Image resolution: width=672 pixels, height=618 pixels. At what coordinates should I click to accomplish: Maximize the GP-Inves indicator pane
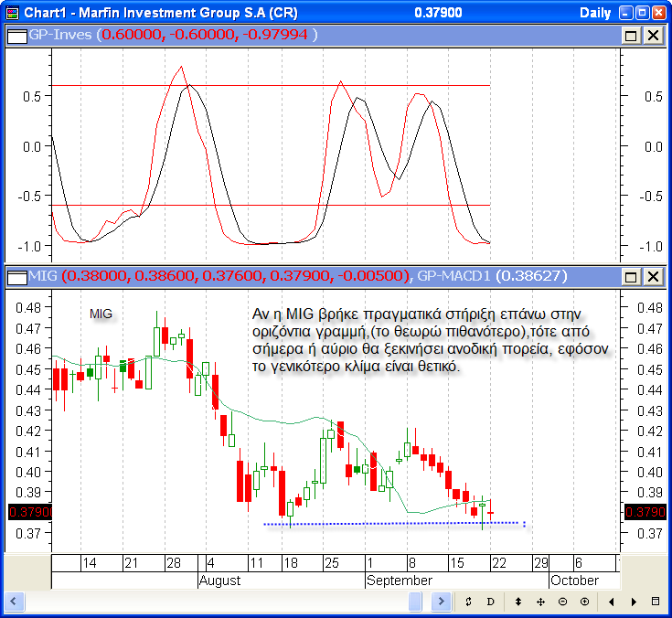point(631,35)
